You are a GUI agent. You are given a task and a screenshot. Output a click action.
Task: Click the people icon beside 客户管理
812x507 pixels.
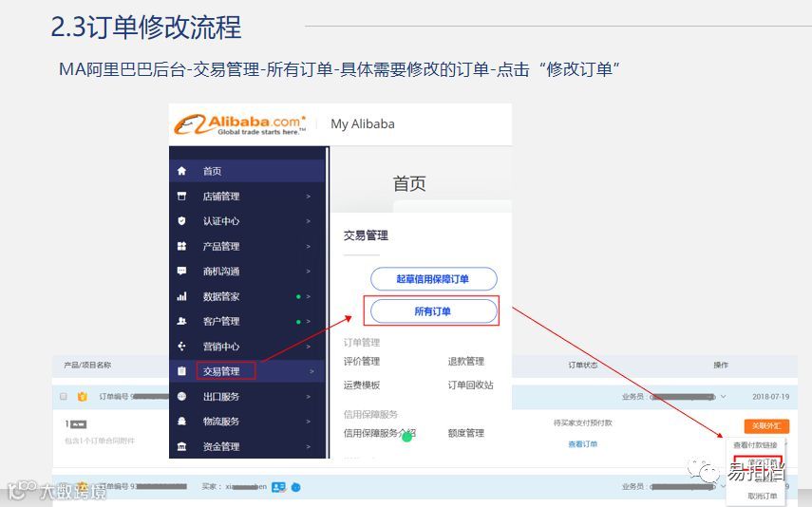[x=181, y=321]
